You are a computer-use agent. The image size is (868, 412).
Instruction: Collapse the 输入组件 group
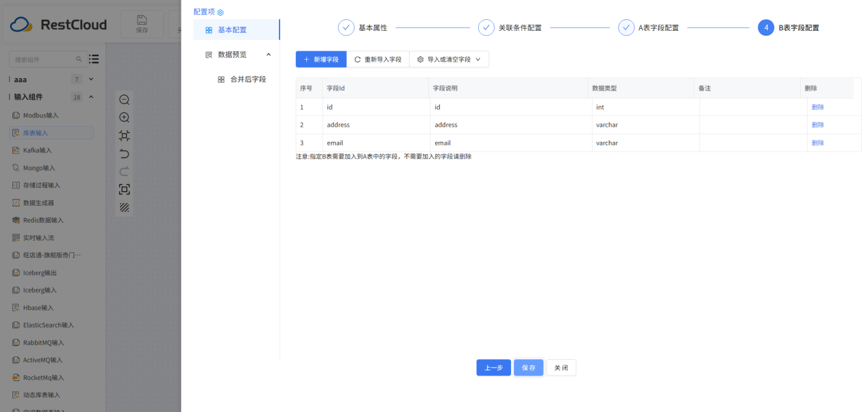coord(91,97)
